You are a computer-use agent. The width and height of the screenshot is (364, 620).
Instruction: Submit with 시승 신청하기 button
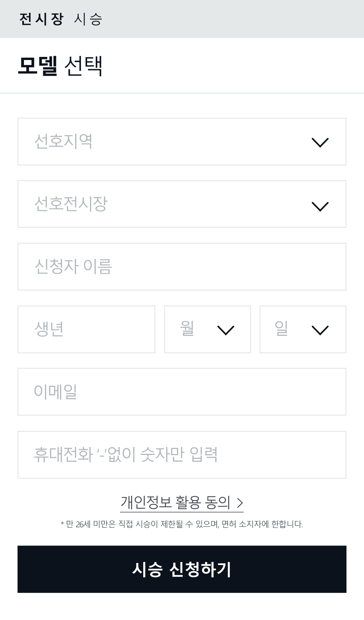tap(182, 569)
